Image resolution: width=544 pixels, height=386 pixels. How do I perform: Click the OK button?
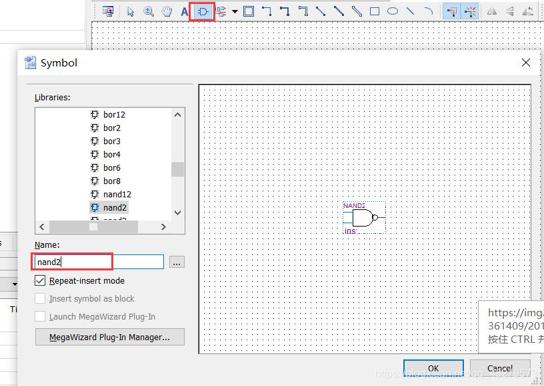point(433,368)
